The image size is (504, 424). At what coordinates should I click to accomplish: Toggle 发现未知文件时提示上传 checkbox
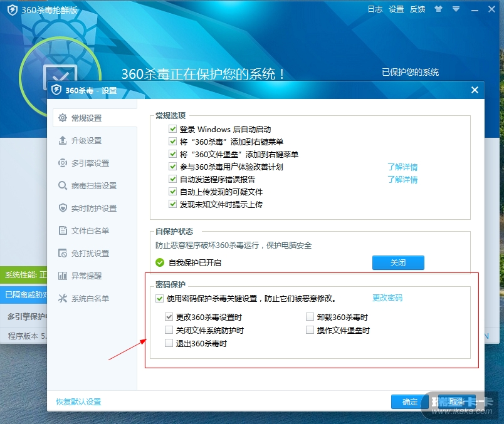click(172, 204)
